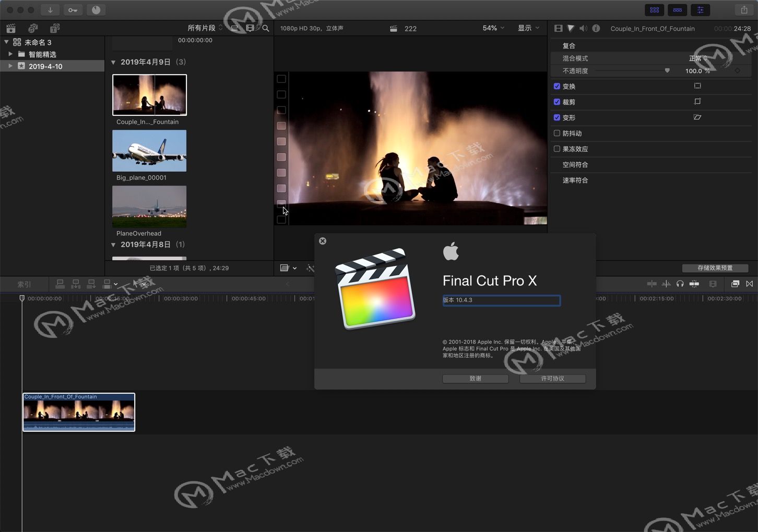This screenshot has width=758, height=532.
Task: Open Photos and Audio sidebar
Action: coord(33,28)
